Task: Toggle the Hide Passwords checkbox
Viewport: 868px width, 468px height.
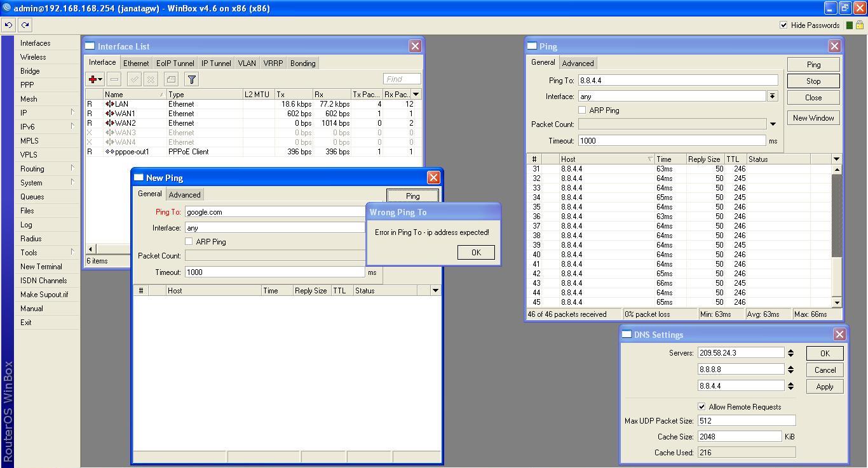Action: coord(783,25)
